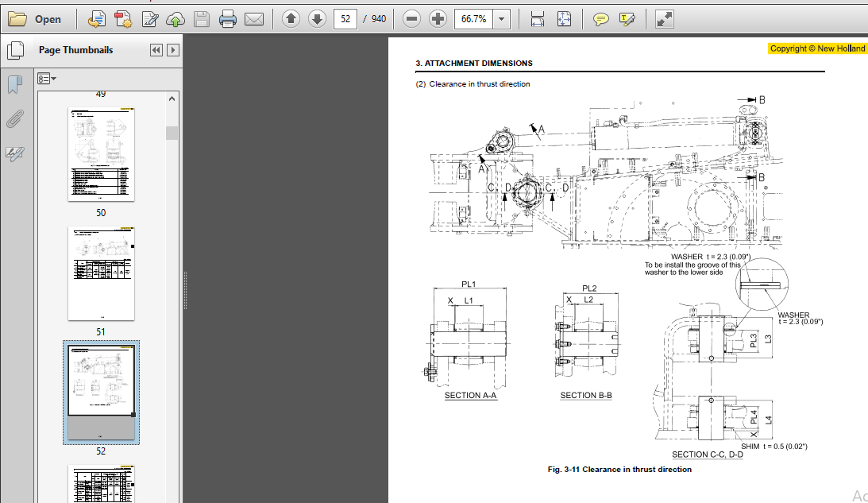Open Page Thumbnails panel icon
The height and width of the screenshot is (503, 868).
16,50
